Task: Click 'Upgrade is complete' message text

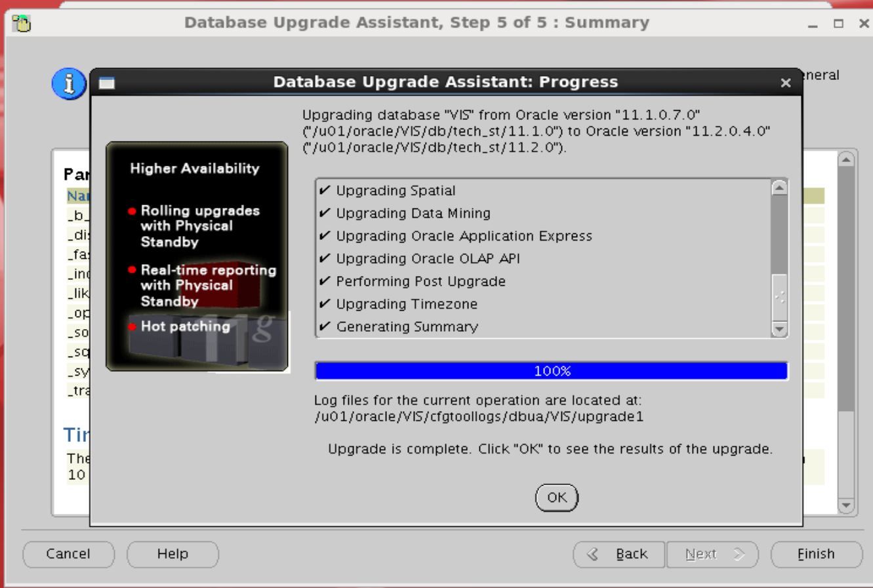Action: pyautogui.click(x=550, y=450)
